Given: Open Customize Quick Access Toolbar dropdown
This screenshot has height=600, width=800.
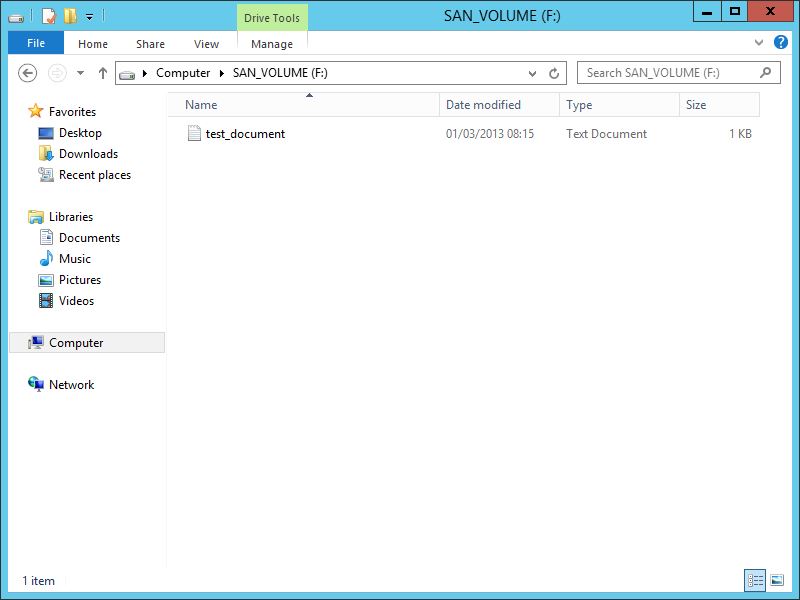Looking at the screenshot, I should (x=89, y=16).
